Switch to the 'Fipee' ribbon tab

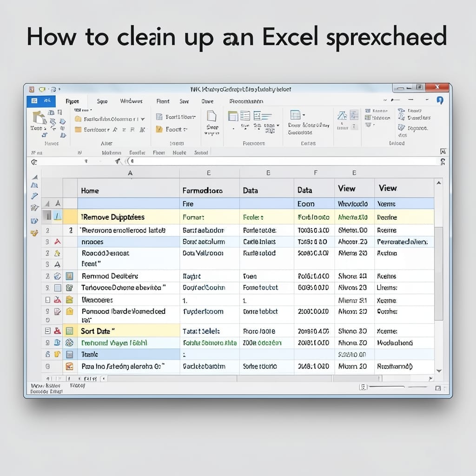[72, 101]
